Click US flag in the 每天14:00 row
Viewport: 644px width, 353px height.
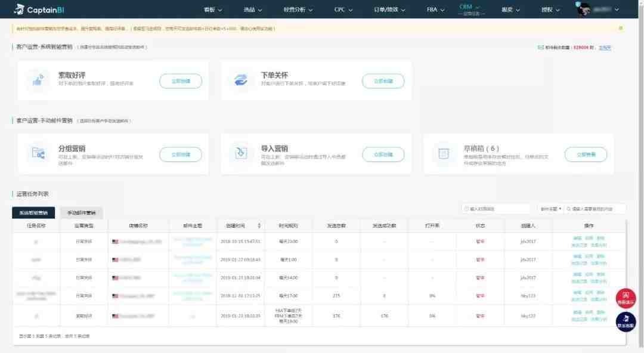pos(116,278)
